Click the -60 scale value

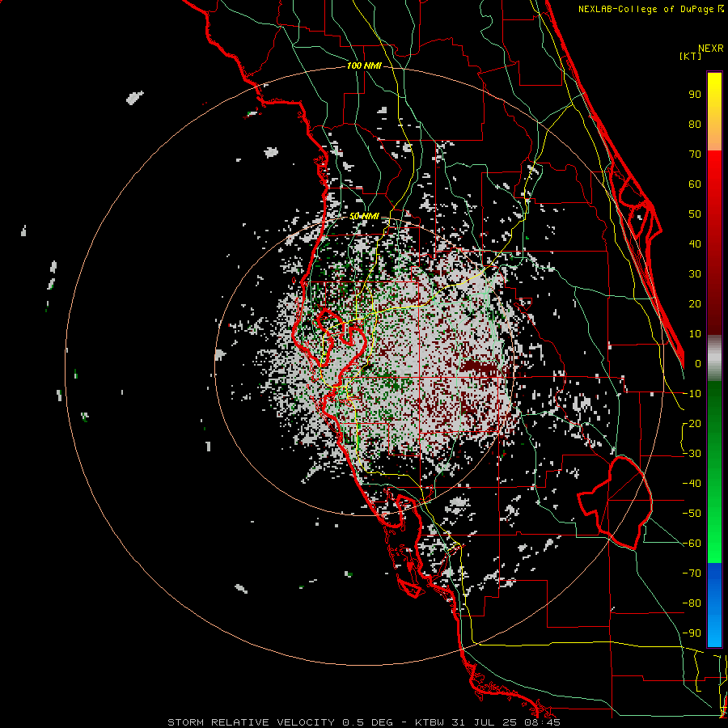point(692,544)
